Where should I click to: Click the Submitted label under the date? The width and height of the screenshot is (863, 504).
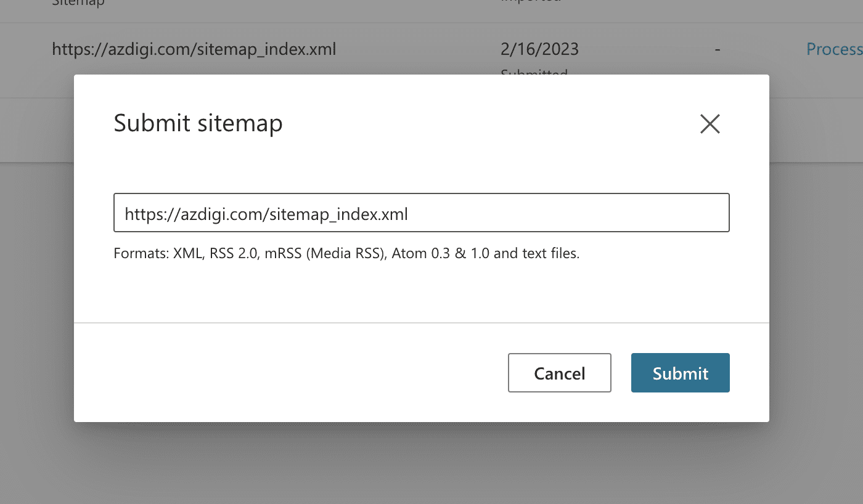click(x=534, y=73)
